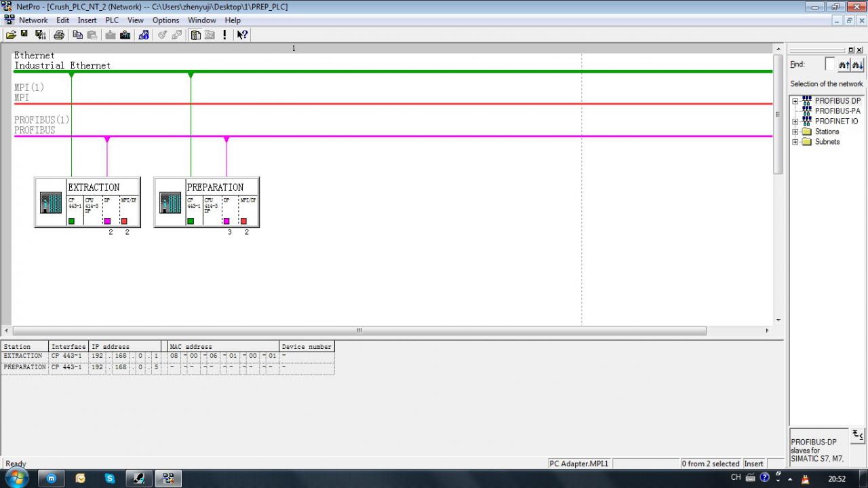Click the PREPARATION row in station table

pyautogui.click(x=168, y=368)
